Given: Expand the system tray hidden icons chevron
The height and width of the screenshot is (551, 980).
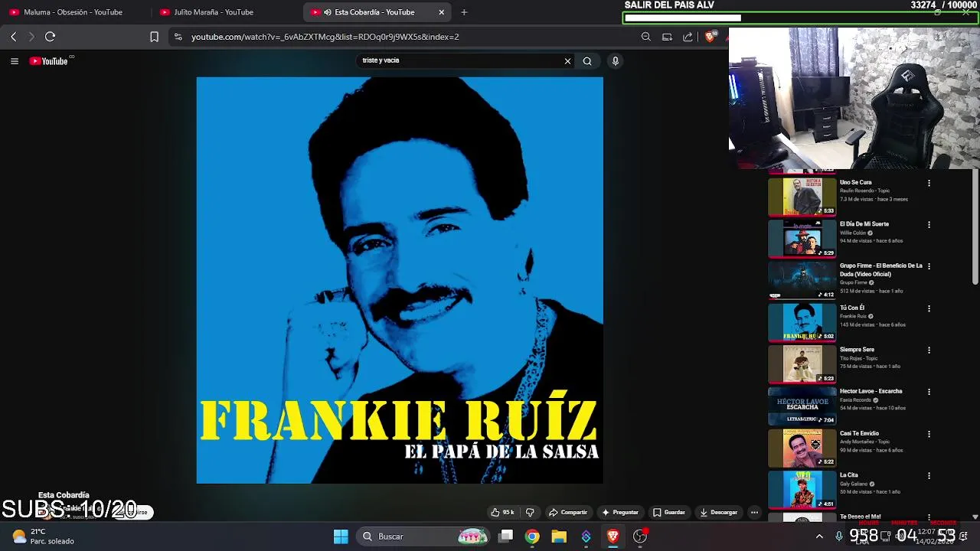Looking at the screenshot, I should [819, 536].
